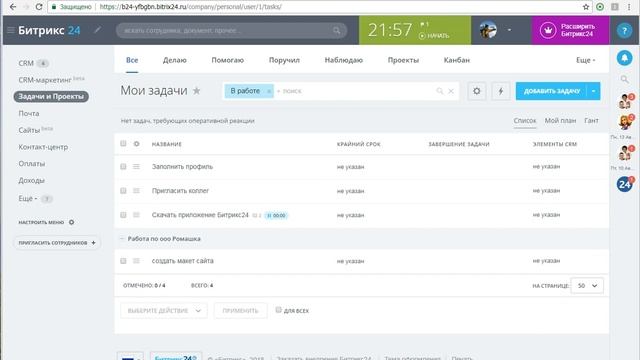Open the Битрикс24 chat icon labelled 24

pos(624,184)
